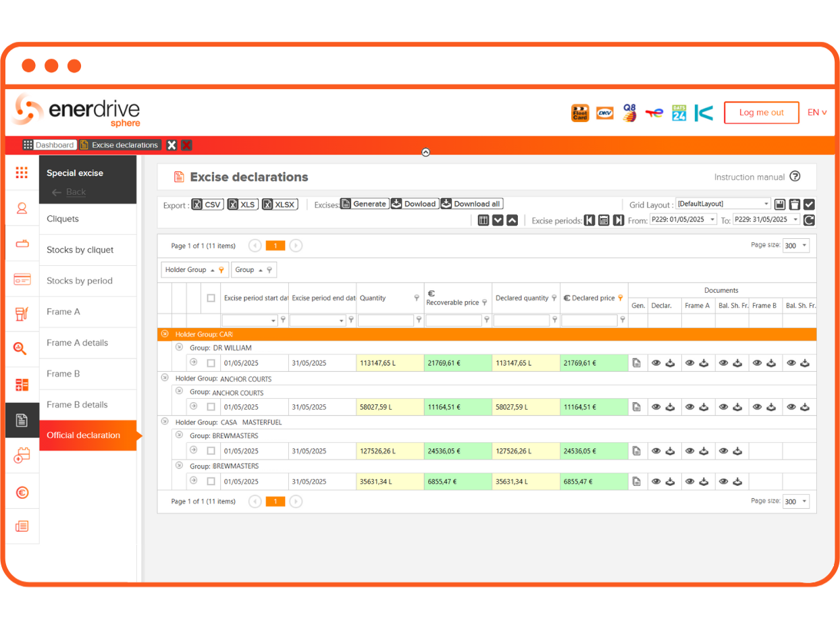Click the euro icon in left sidebar
Viewport: 840px width, 629px height.
pyautogui.click(x=22, y=493)
